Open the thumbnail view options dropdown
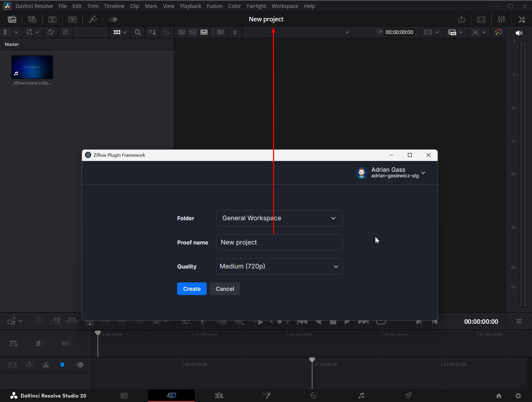The height and width of the screenshot is (402, 532). coord(125,32)
